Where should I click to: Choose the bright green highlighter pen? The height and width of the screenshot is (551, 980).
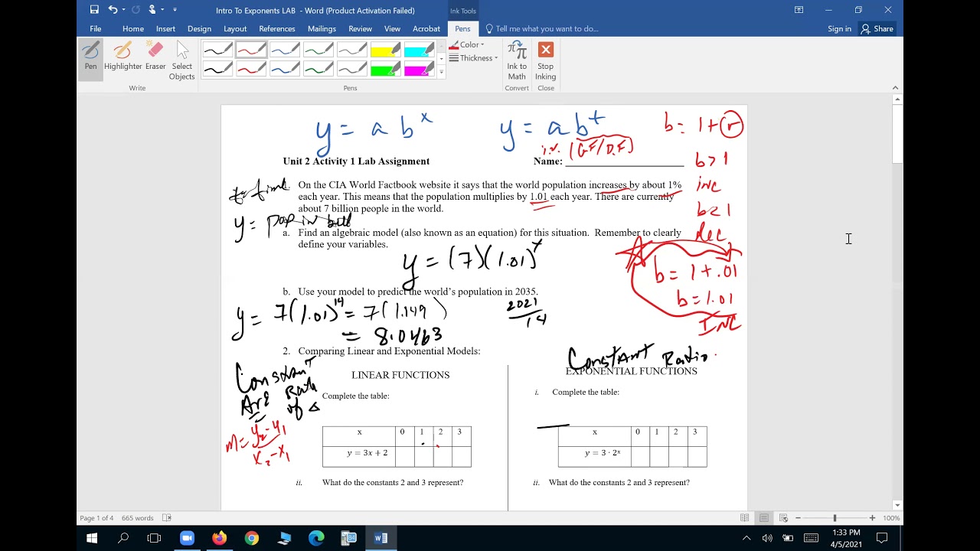pyautogui.click(x=385, y=69)
